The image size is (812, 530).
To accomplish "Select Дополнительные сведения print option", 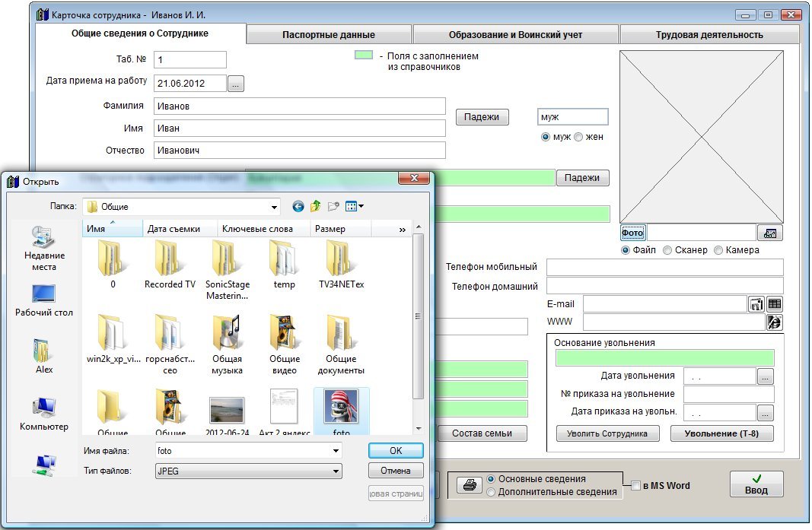I will pos(491,492).
